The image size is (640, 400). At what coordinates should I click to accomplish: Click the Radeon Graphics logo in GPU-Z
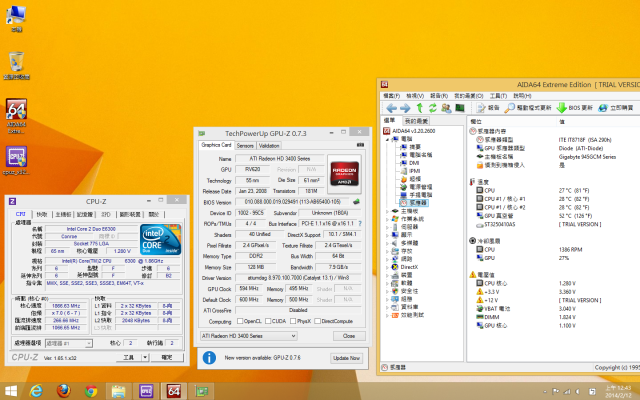pos(344,173)
